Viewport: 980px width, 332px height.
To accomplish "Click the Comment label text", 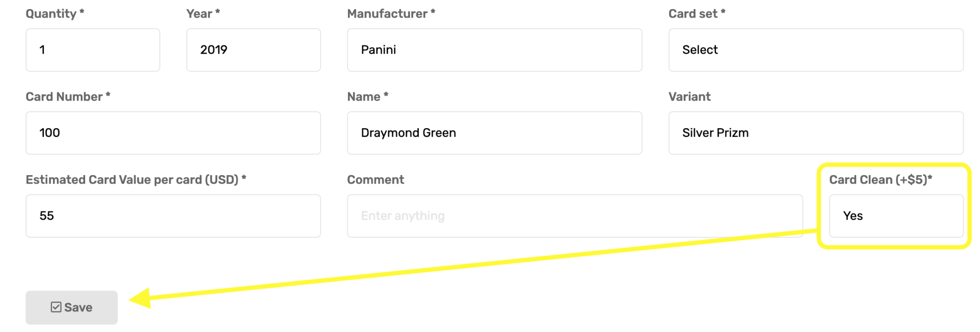I will click(375, 180).
